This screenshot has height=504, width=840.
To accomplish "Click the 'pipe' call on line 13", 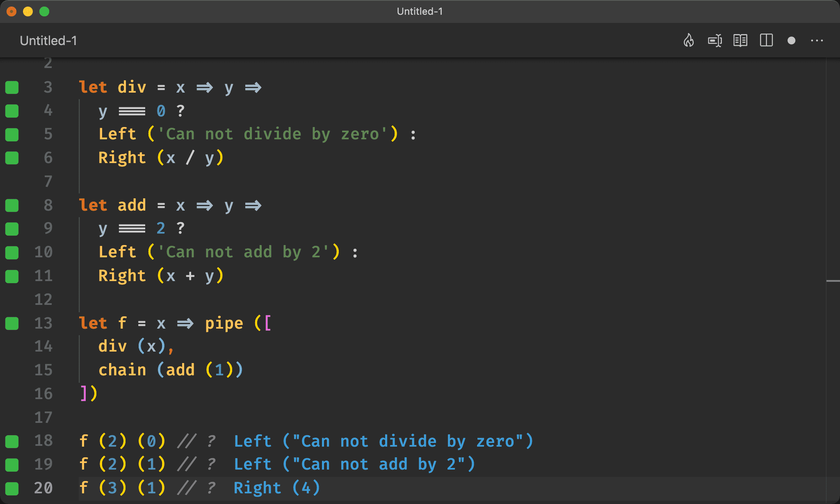I will pyautogui.click(x=224, y=324).
